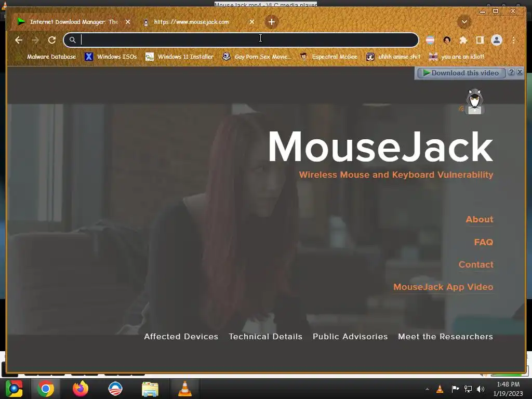Image resolution: width=532 pixels, height=399 pixels.
Task: Close the Internet Download Manager tab
Action: 128,22
